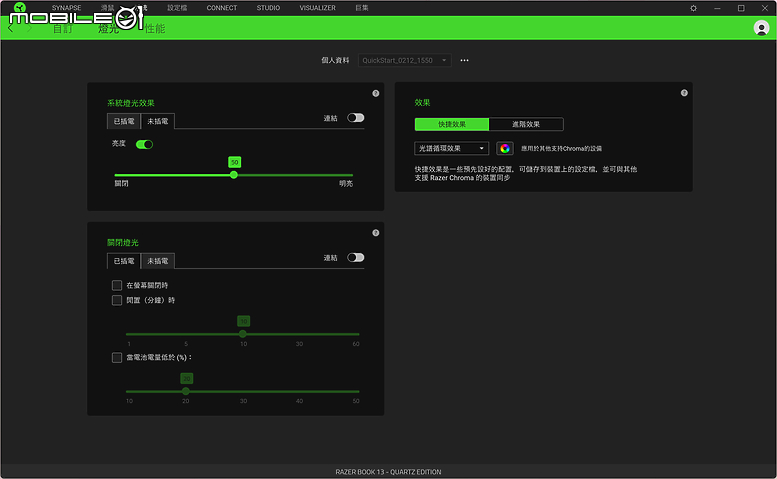Viewport: 777px width, 479px height.
Task: Select 已插電 tab in 系統燈光效果 panel
Action: (124, 121)
